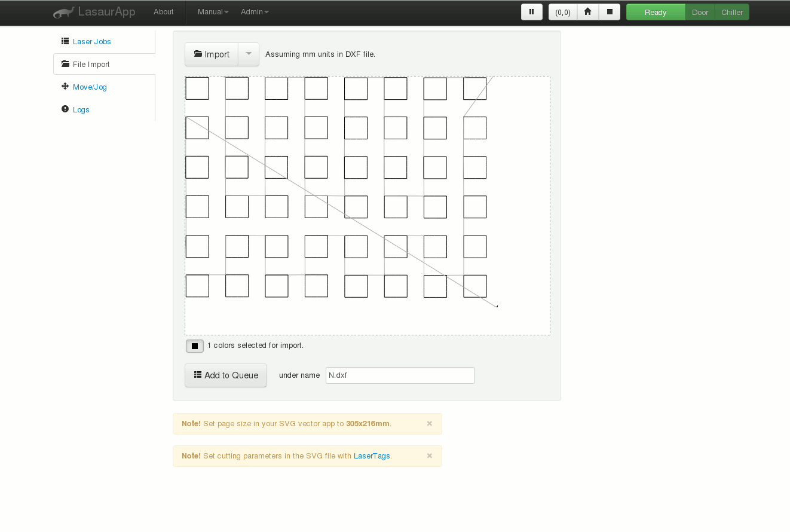
Task: Focus the job name field N.dxf
Action: point(400,375)
